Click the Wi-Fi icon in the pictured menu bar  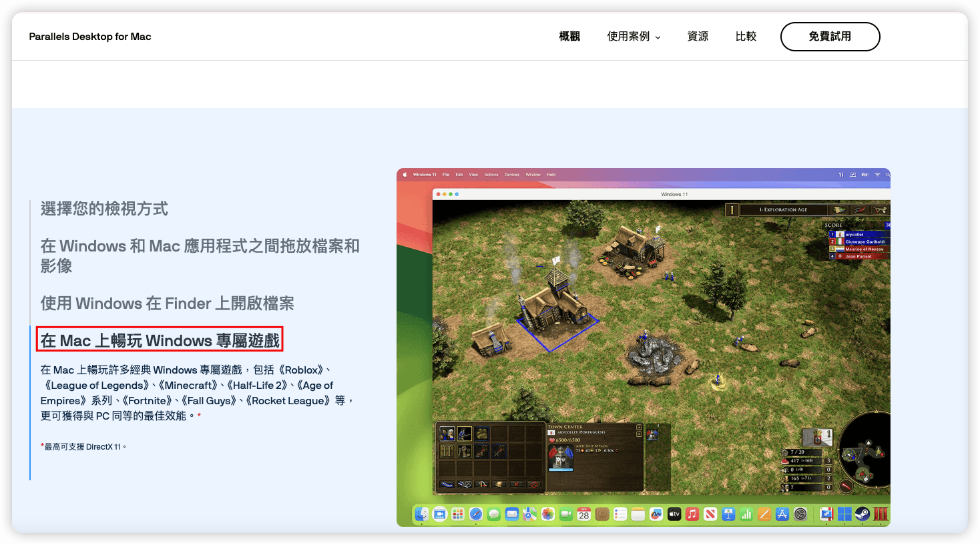point(878,175)
